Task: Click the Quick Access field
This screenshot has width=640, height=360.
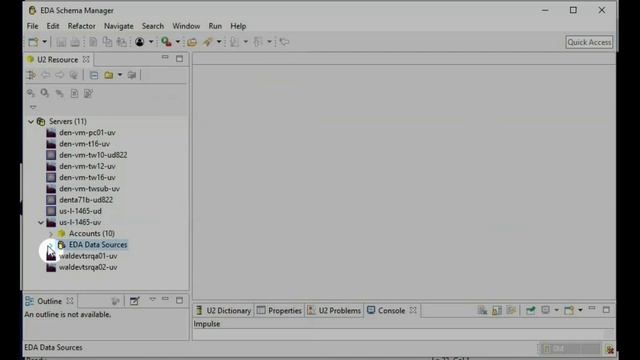Action: tap(589, 42)
